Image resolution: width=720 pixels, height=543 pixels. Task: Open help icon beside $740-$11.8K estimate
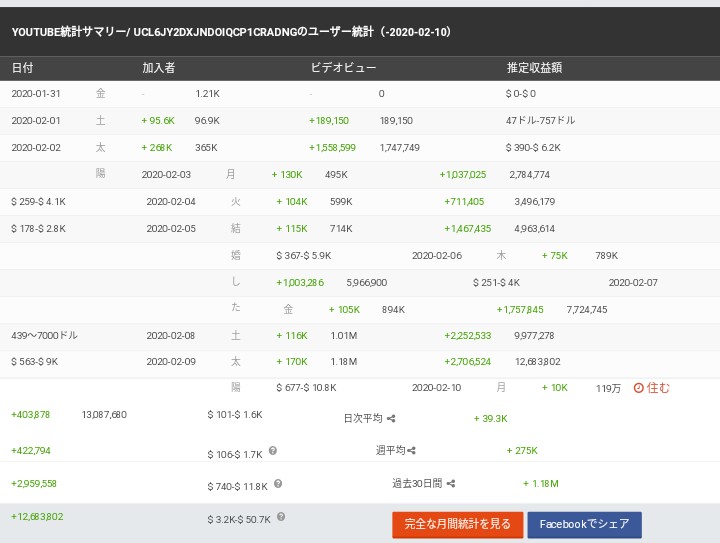tap(278, 484)
